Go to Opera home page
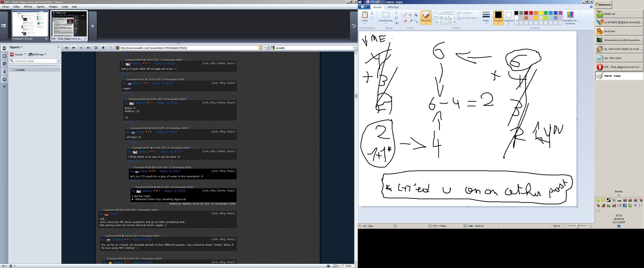Screen dimensions: 644x268 coord(103,48)
